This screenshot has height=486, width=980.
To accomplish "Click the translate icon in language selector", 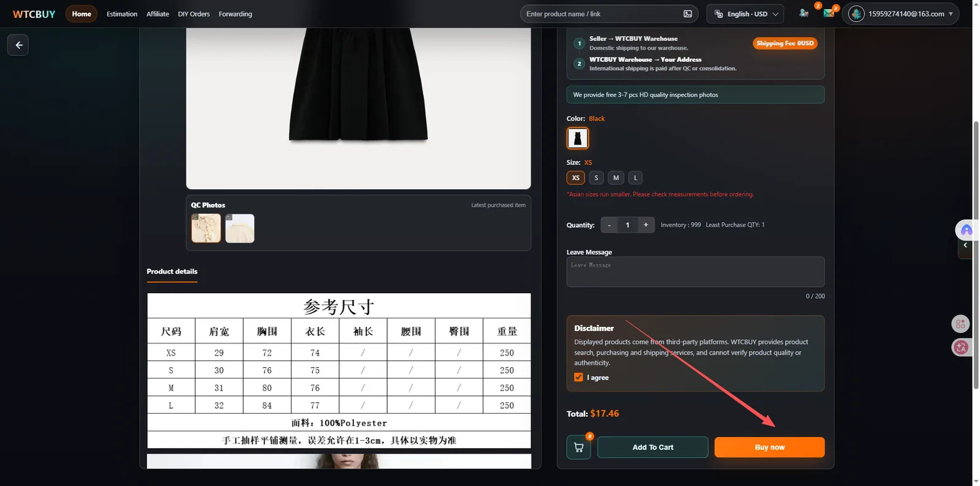I will click(719, 14).
